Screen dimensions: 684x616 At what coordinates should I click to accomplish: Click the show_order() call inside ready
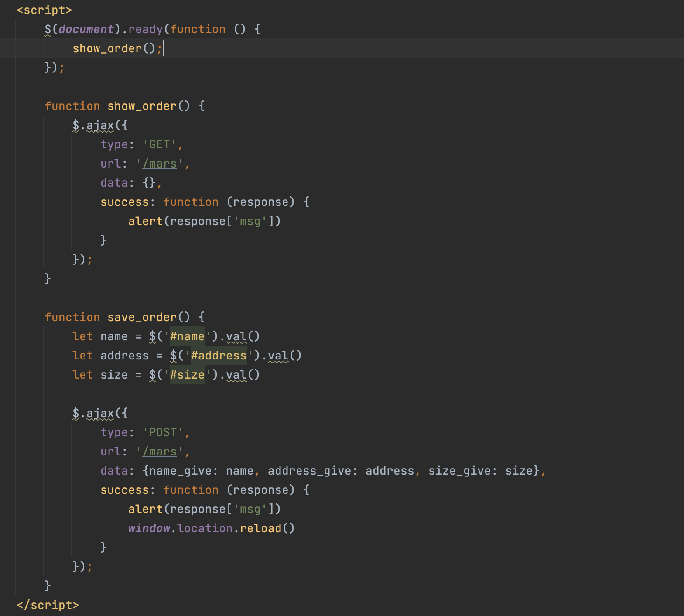coord(114,48)
